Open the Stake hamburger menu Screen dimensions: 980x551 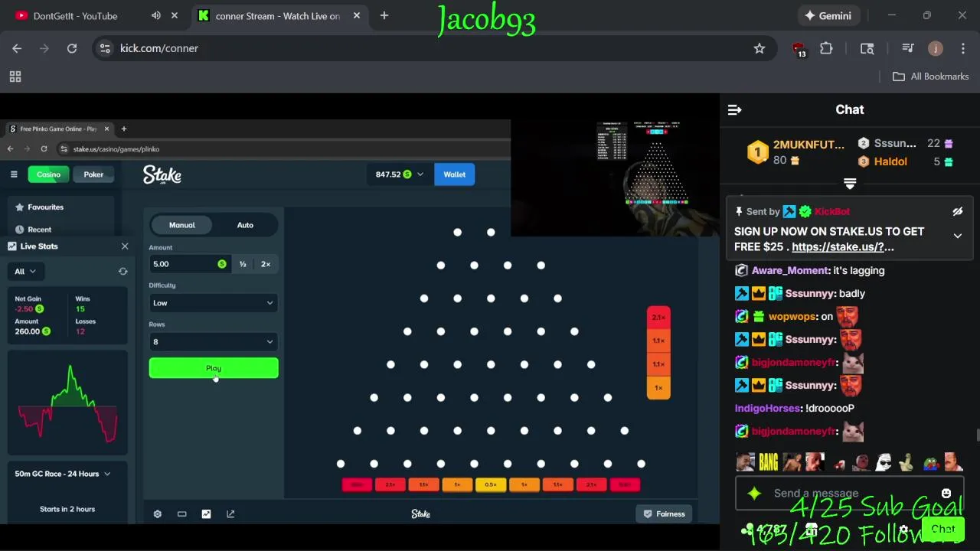pyautogui.click(x=14, y=174)
